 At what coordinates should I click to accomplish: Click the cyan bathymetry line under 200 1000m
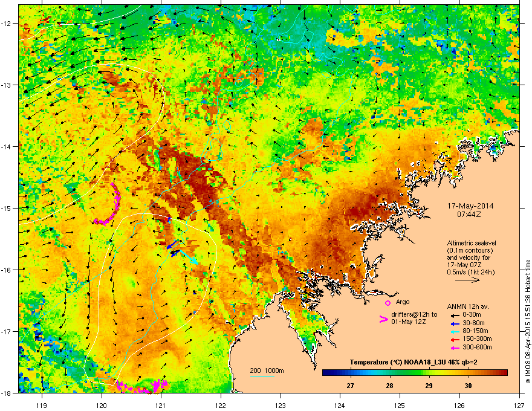(262, 376)
